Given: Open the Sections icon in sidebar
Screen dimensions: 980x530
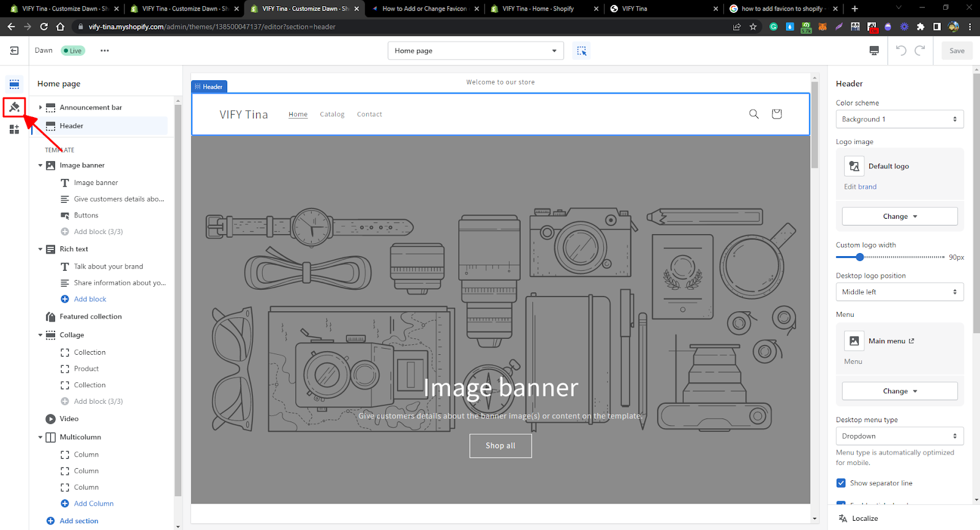Looking at the screenshot, I should (x=14, y=85).
